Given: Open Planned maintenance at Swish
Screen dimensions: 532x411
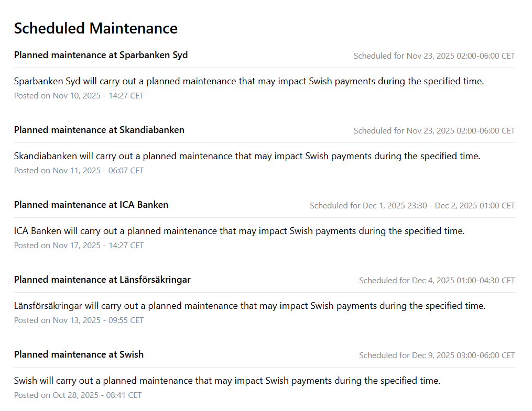Looking at the screenshot, I should click(79, 354).
